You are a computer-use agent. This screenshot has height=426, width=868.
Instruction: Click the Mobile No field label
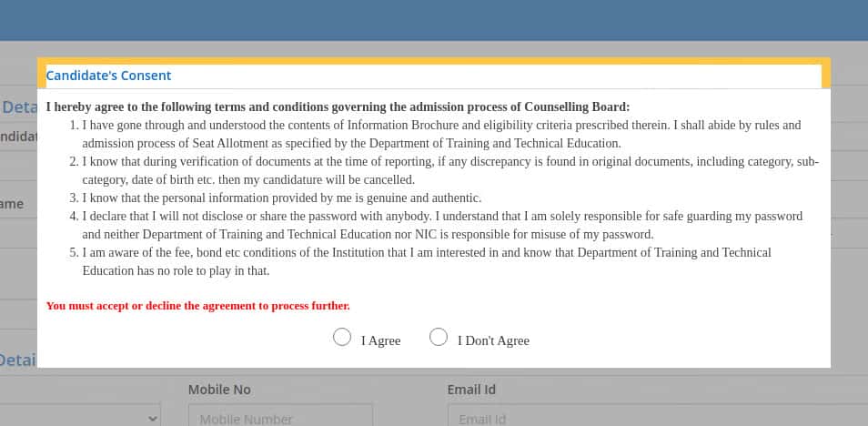click(219, 390)
